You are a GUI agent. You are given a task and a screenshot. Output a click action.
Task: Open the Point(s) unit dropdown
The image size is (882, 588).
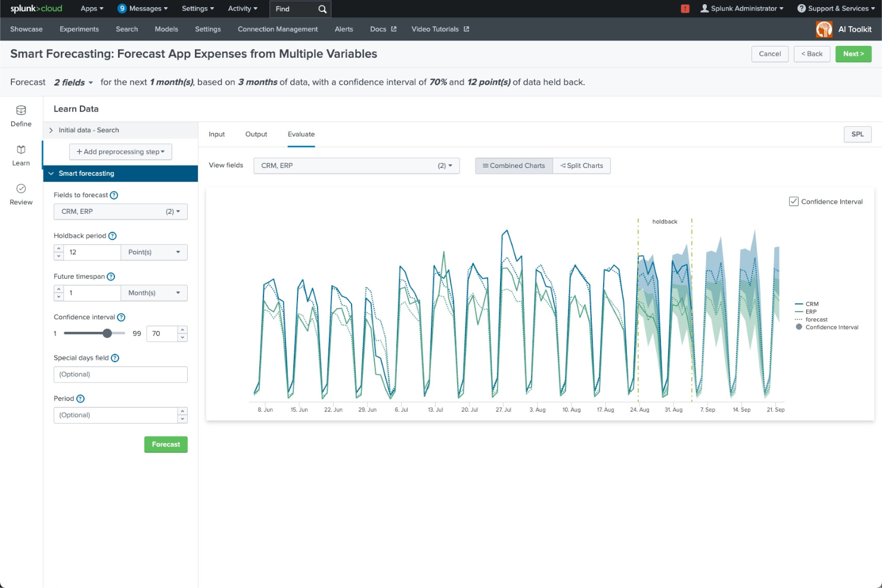154,252
